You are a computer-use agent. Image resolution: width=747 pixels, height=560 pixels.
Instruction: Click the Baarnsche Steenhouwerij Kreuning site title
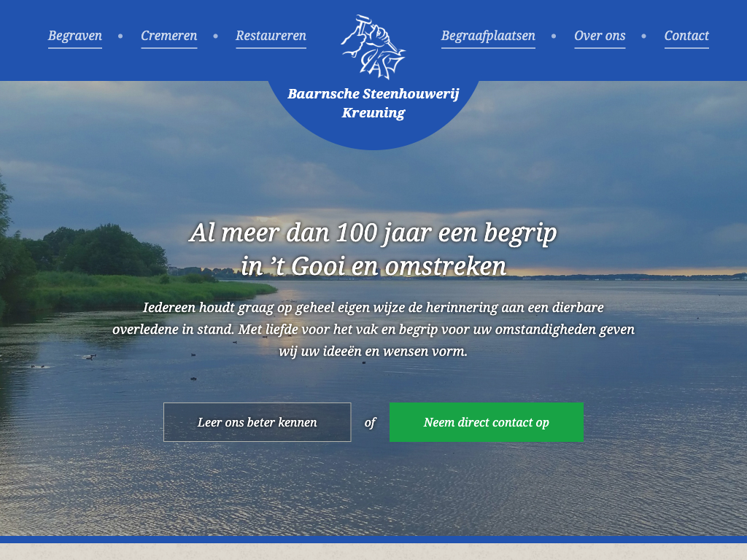tap(373, 103)
